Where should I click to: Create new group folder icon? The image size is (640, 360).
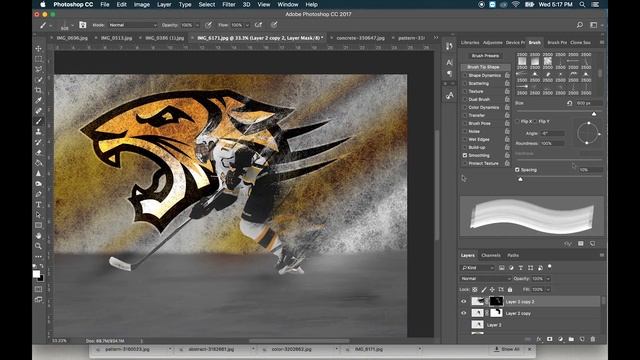point(571,339)
